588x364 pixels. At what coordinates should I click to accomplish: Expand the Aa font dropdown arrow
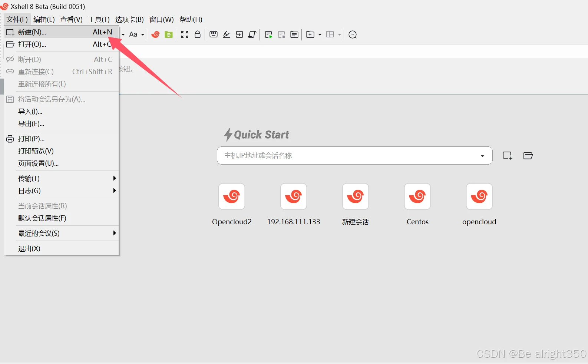point(143,35)
